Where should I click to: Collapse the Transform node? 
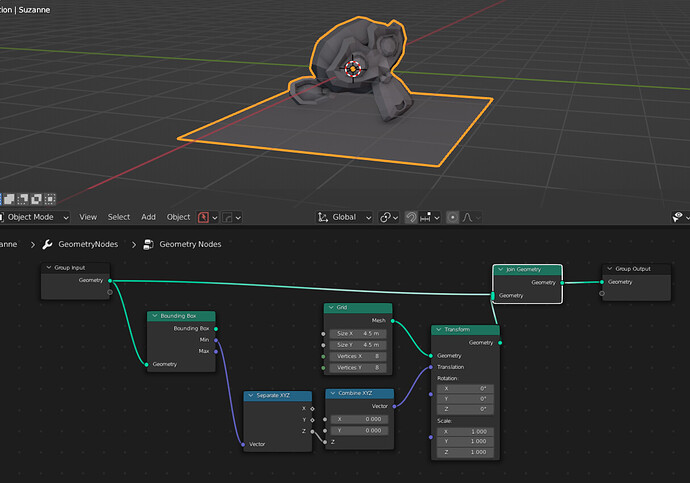[439, 329]
